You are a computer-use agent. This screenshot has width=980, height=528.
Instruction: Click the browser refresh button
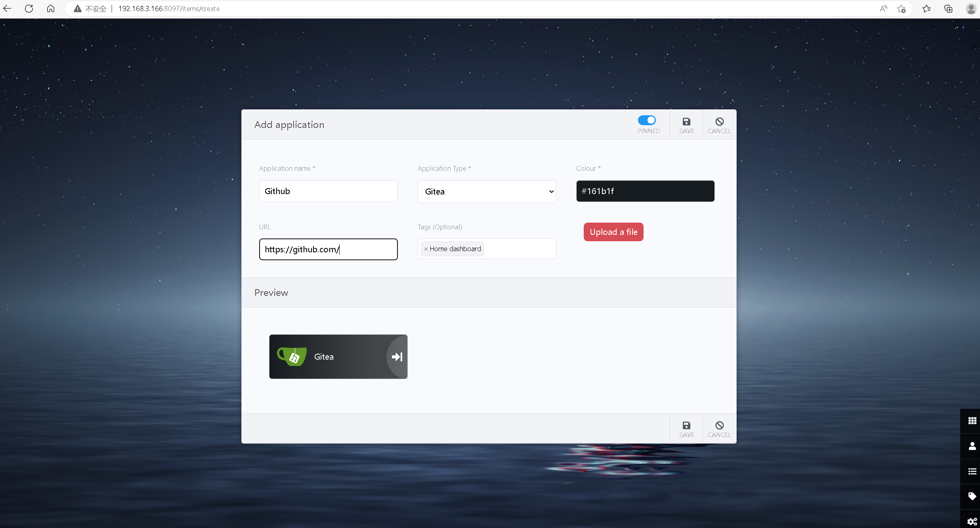pos(29,8)
